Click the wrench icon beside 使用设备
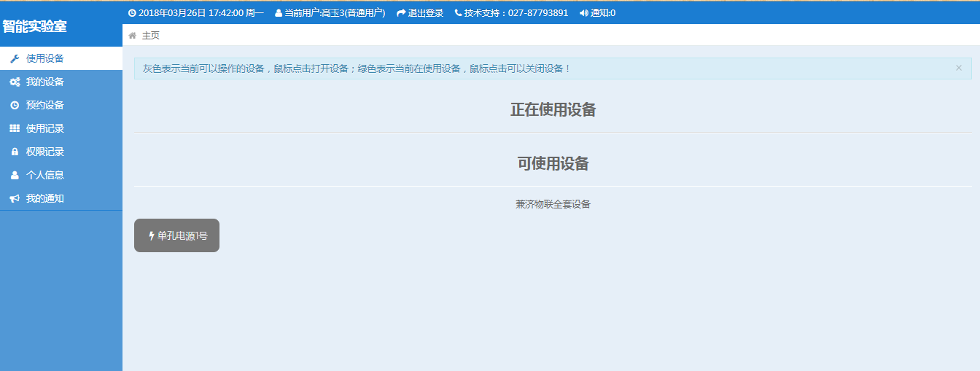Viewport: 980px width, 371px height. (x=15, y=59)
